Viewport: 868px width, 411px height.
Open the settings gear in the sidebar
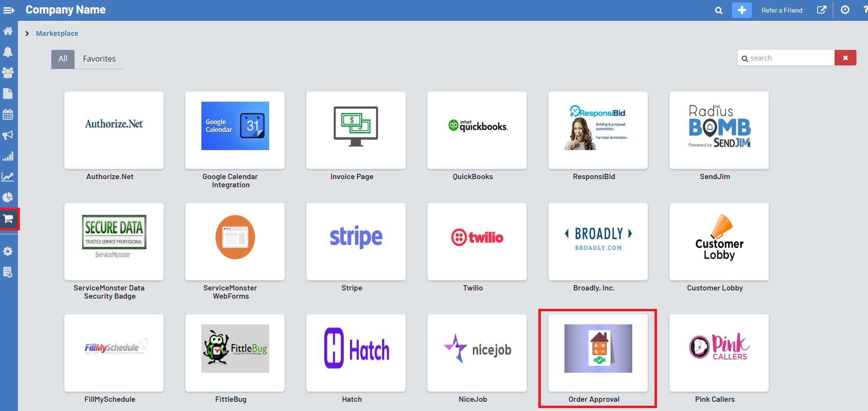click(8, 251)
